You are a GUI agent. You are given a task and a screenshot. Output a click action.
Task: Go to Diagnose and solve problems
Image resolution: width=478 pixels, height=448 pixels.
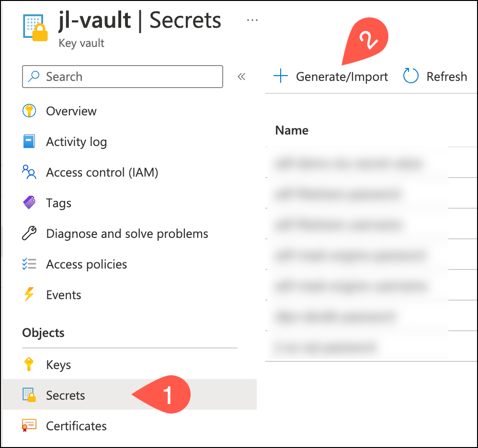(127, 234)
